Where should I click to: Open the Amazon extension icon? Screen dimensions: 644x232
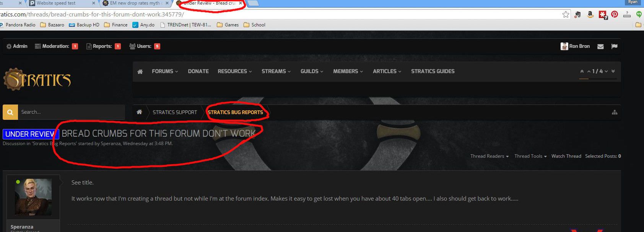click(x=590, y=15)
